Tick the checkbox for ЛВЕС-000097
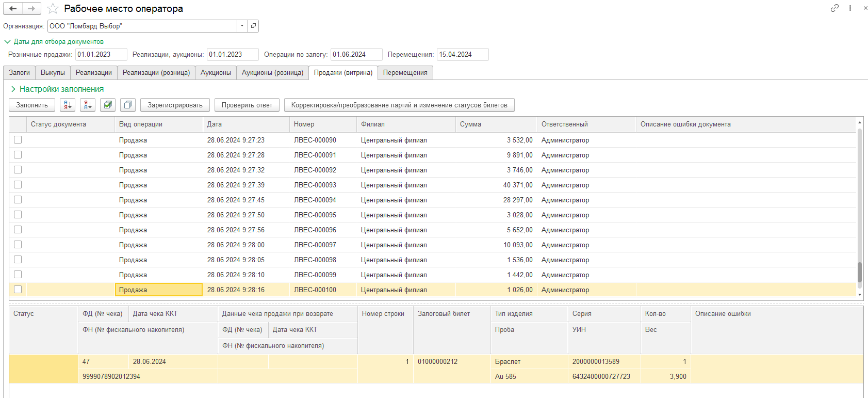 coord(18,245)
